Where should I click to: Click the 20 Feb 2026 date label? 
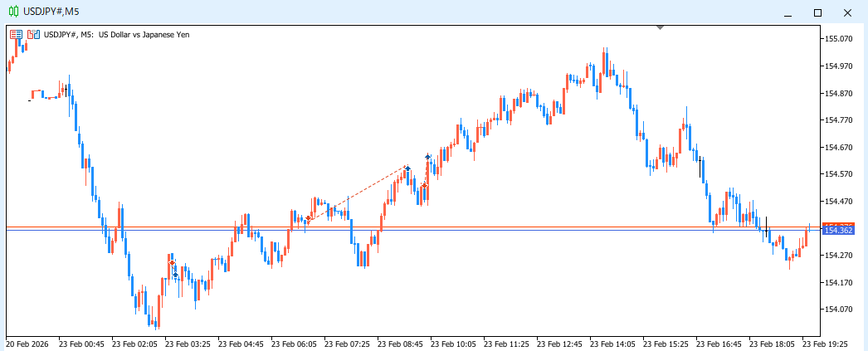28,343
